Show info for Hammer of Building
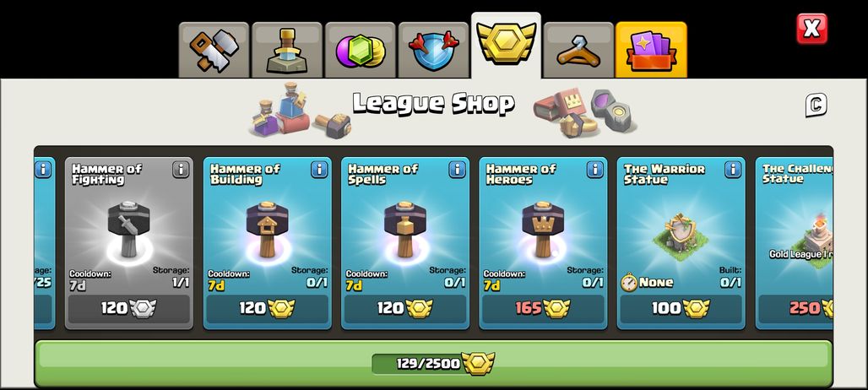Screen dimensions: 868x390 click(x=319, y=170)
